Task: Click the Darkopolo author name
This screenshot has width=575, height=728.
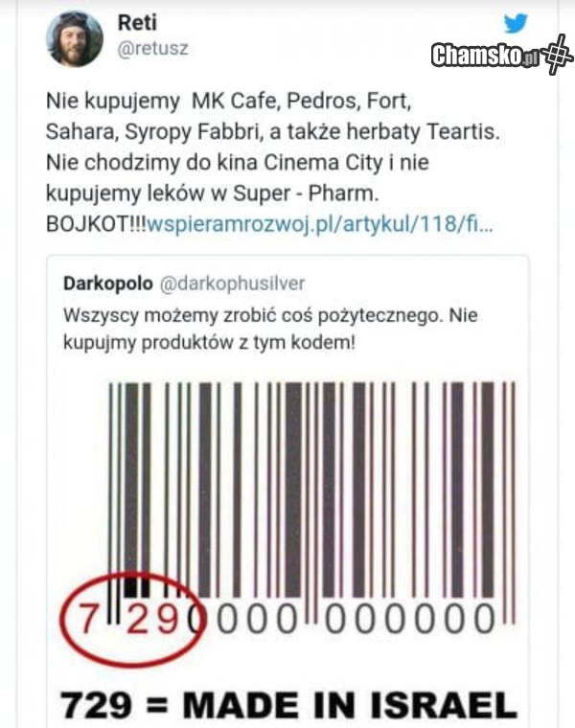Action: tap(107, 284)
